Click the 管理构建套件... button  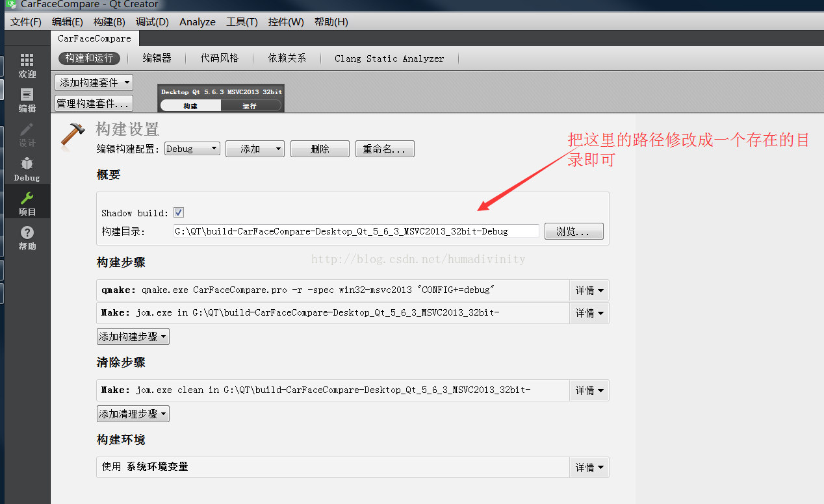(93, 103)
